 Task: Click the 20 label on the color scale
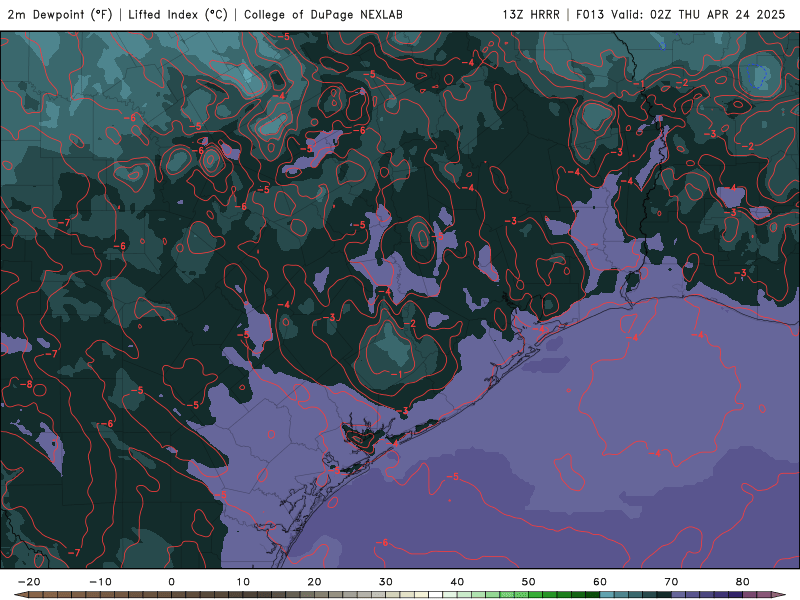coord(314,582)
